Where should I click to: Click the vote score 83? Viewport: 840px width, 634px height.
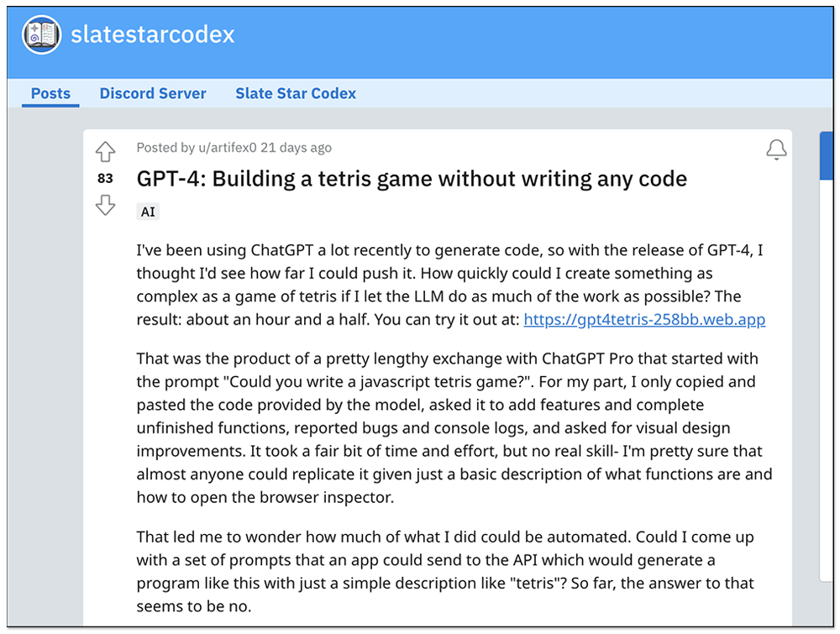coord(105,178)
